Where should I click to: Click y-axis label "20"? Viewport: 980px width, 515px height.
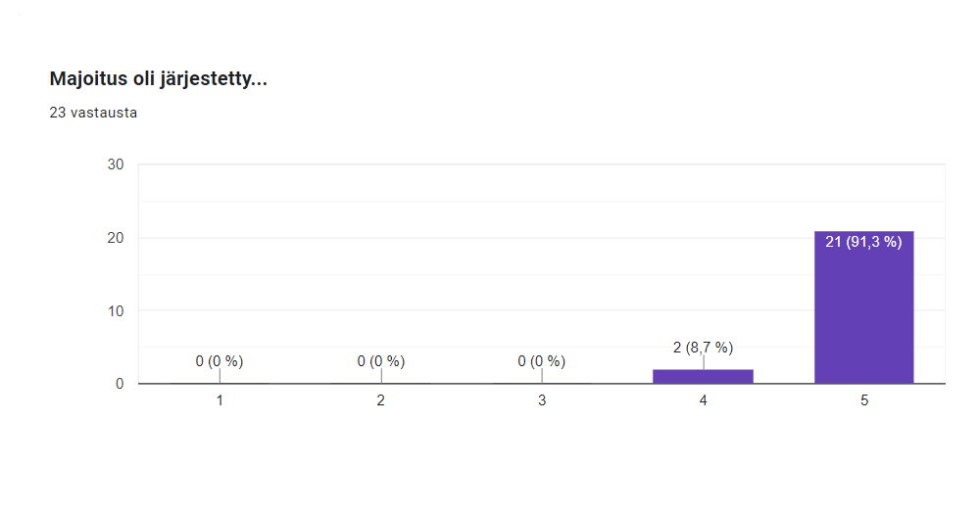tap(116, 238)
